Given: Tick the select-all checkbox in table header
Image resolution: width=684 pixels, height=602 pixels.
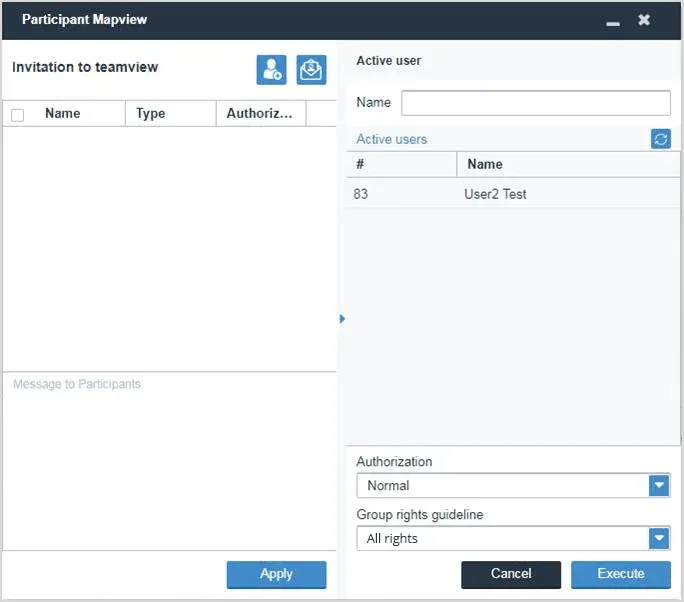Looking at the screenshot, I should (17, 115).
